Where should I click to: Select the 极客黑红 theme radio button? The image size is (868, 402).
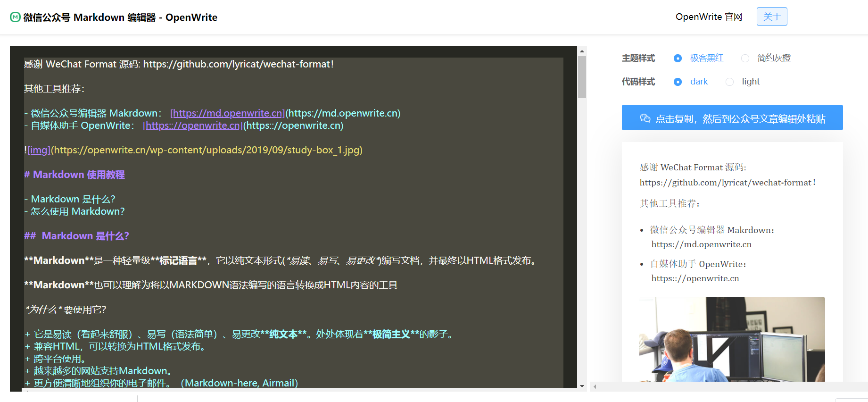pyautogui.click(x=678, y=58)
